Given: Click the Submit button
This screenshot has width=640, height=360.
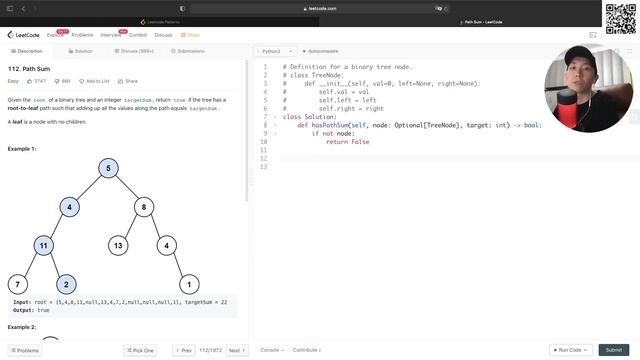Looking at the screenshot, I should 613,350.
